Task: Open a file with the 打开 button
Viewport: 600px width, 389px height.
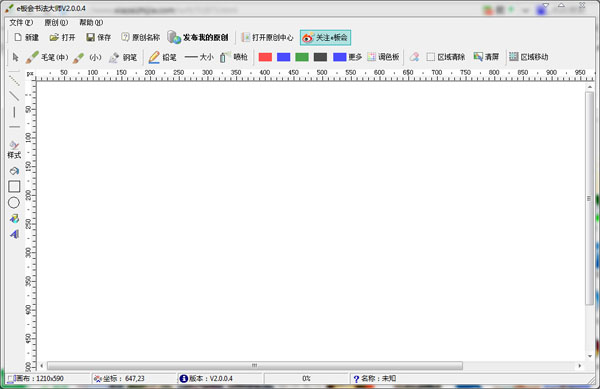Action: (x=62, y=37)
